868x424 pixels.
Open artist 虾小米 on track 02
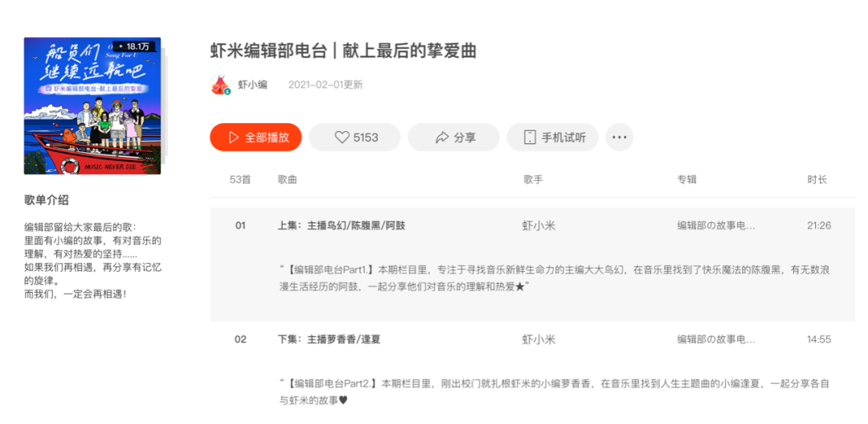pyautogui.click(x=538, y=340)
